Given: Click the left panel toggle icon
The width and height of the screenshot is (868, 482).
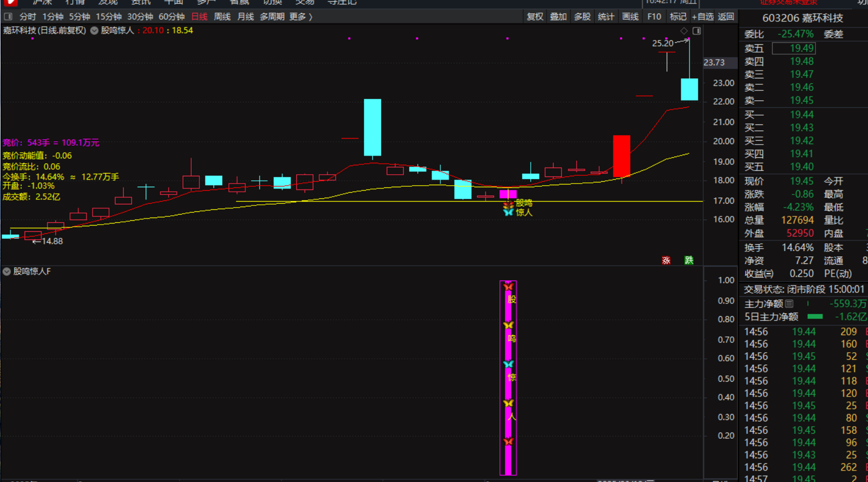Looking at the screenshot, I should coord(8,16).
